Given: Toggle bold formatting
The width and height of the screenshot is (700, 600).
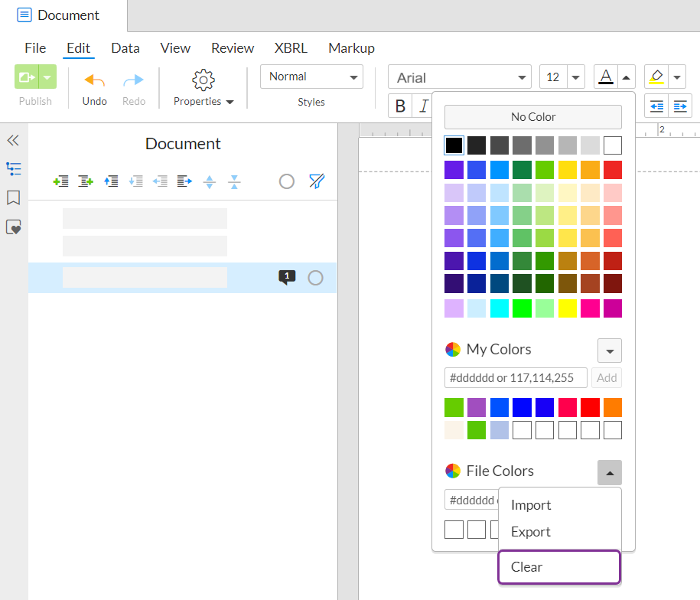Looking at the screenshot, I should pos(400,106).
